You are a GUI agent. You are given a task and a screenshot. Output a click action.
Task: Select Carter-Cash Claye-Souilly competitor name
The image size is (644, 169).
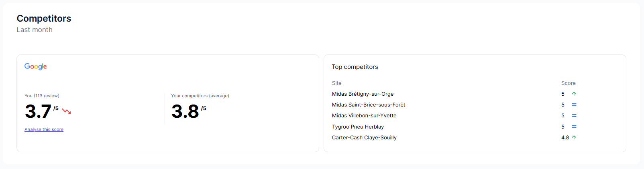(x=364, y=138)
